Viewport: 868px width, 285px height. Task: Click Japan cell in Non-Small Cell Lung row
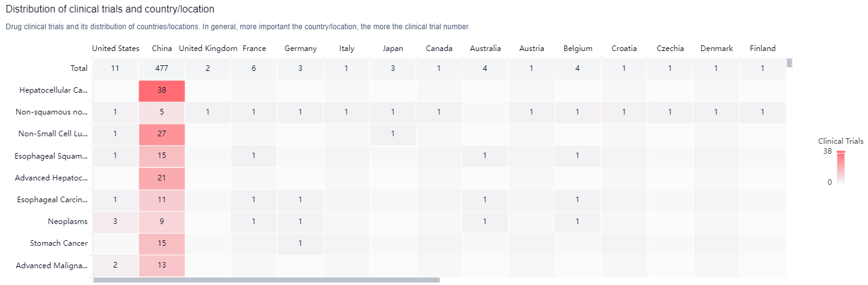[393, 134]
